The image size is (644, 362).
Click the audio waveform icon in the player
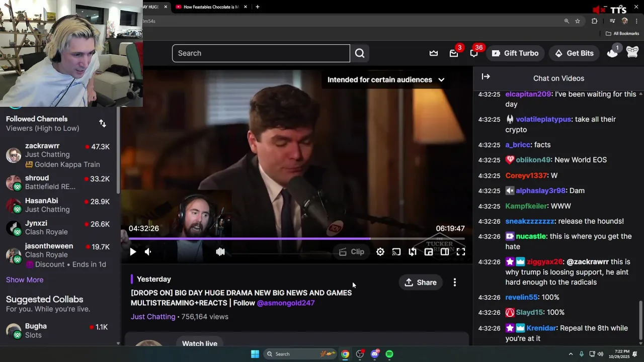[x=220, y=252]
